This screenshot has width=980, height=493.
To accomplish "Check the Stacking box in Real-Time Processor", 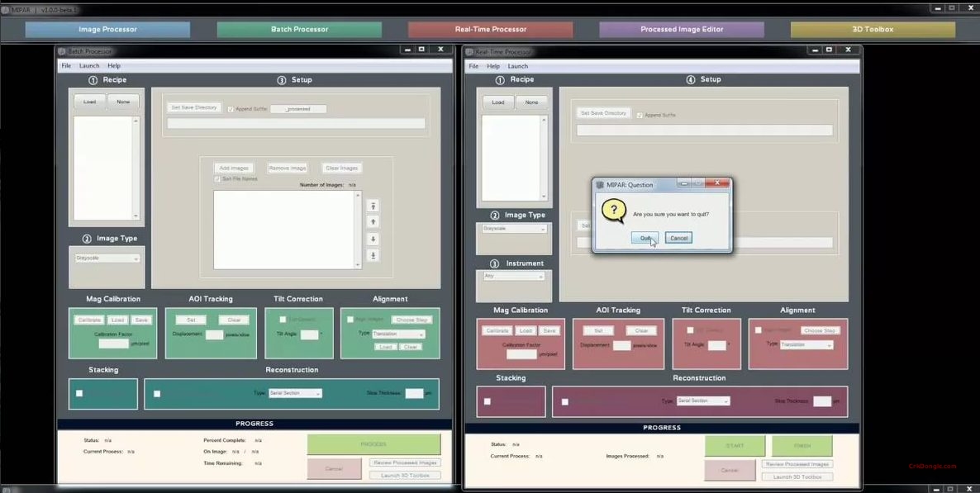I will (x=487, y=401).
